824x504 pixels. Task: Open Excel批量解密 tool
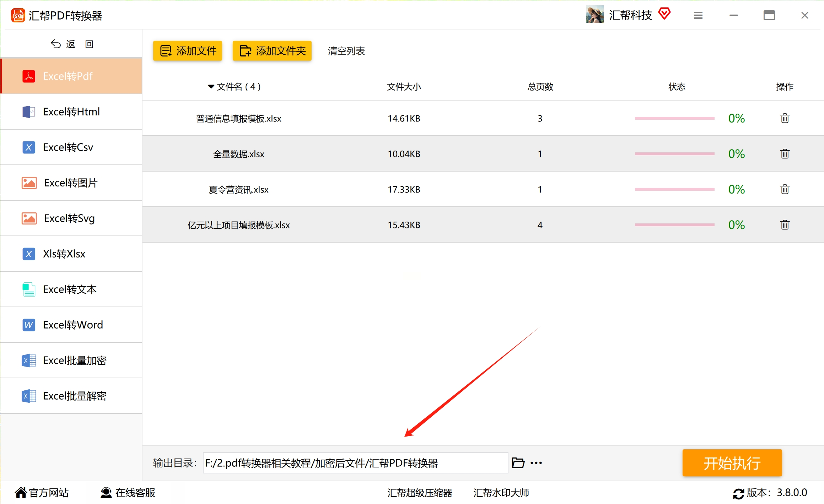pos(71,396)
